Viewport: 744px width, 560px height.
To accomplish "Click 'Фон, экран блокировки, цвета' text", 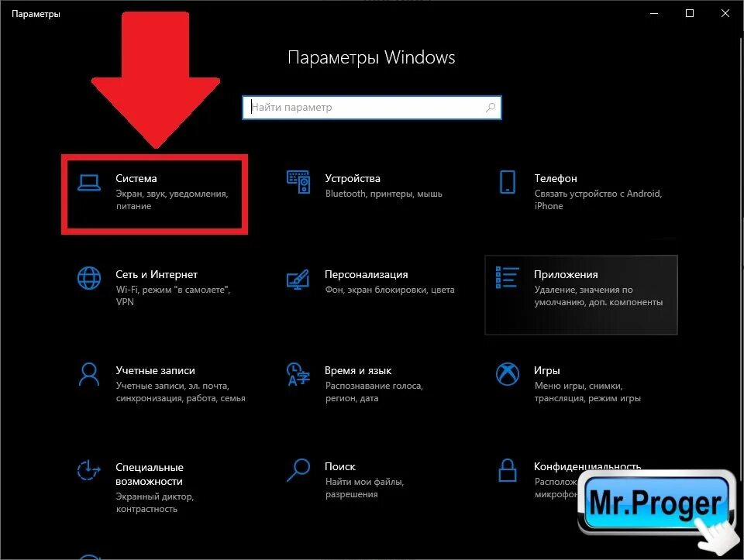I will point(390,290).
